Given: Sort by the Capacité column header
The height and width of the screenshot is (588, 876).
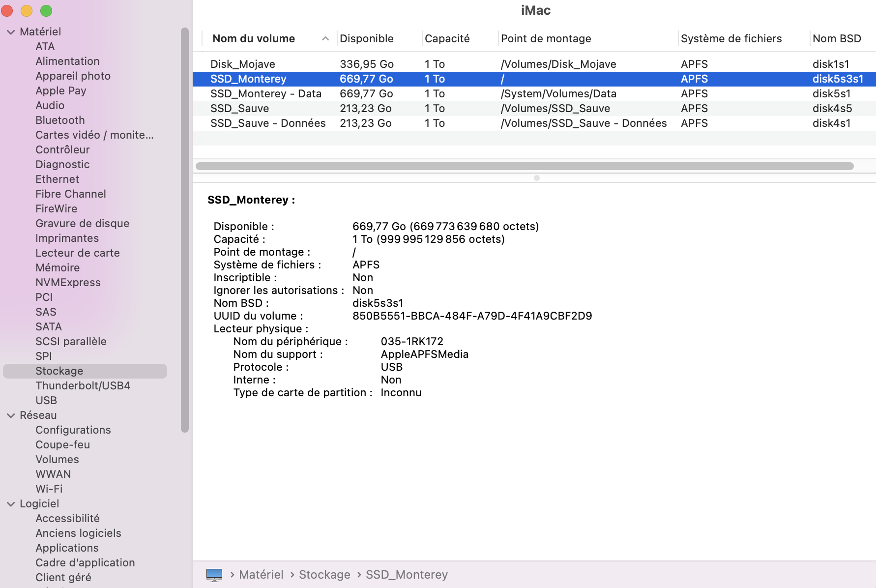Looking at the screenshot, I should coord(447,39).
